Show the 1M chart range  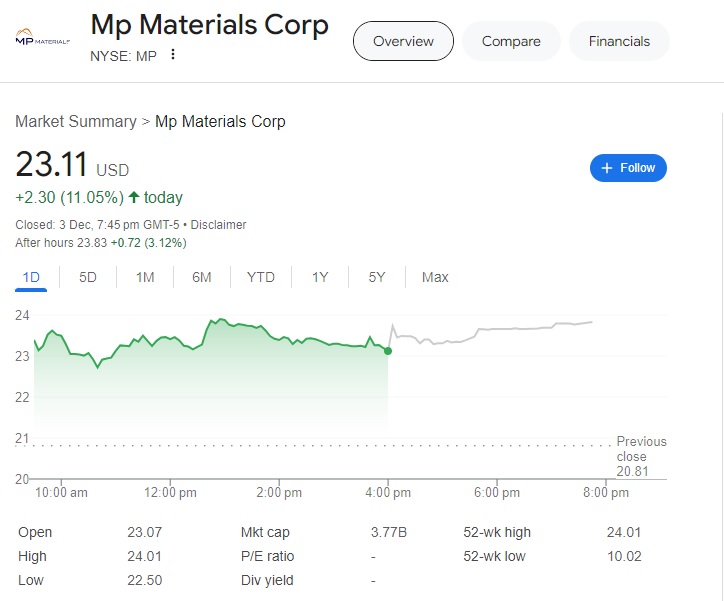(145, 277)
